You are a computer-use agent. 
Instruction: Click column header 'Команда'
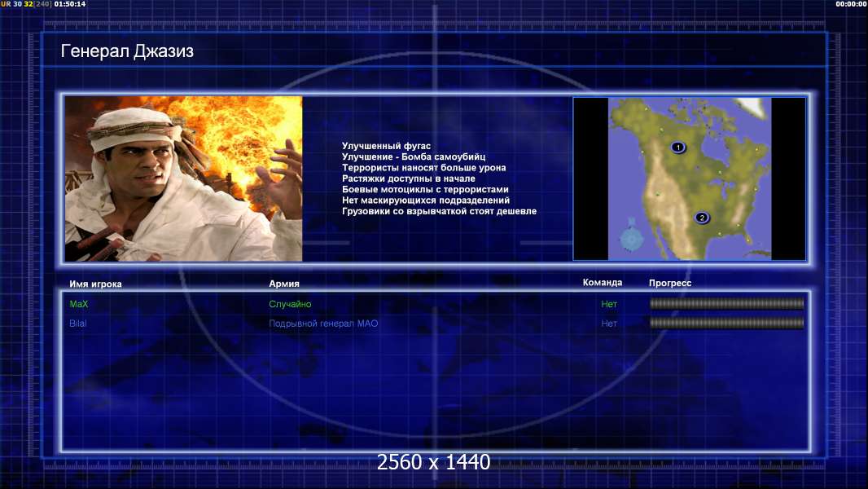click(603, 283)
